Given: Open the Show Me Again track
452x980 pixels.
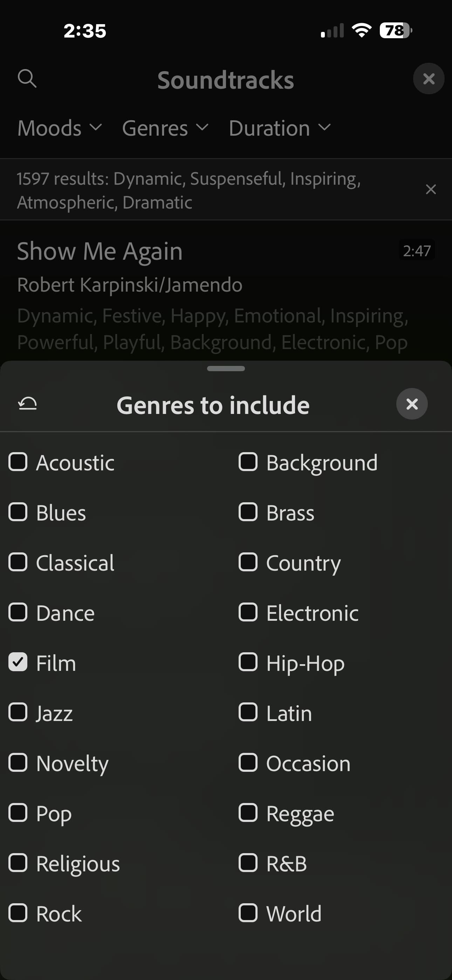Looking at the screenshot, I should coord(100,251).
